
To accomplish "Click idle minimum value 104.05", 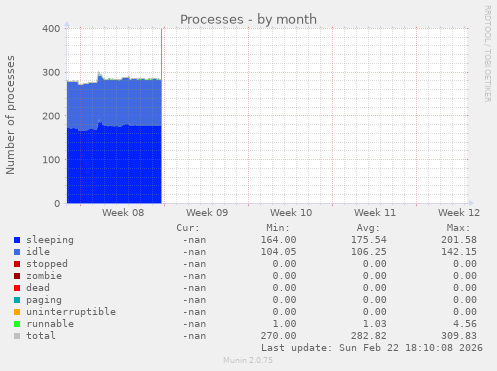I will click(278, 252).
